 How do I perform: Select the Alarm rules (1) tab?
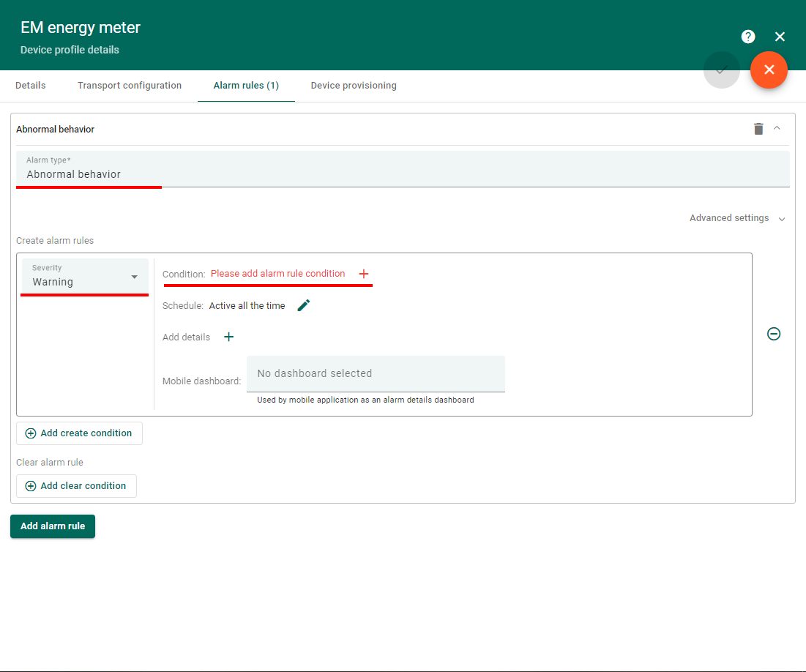point(246,86)
